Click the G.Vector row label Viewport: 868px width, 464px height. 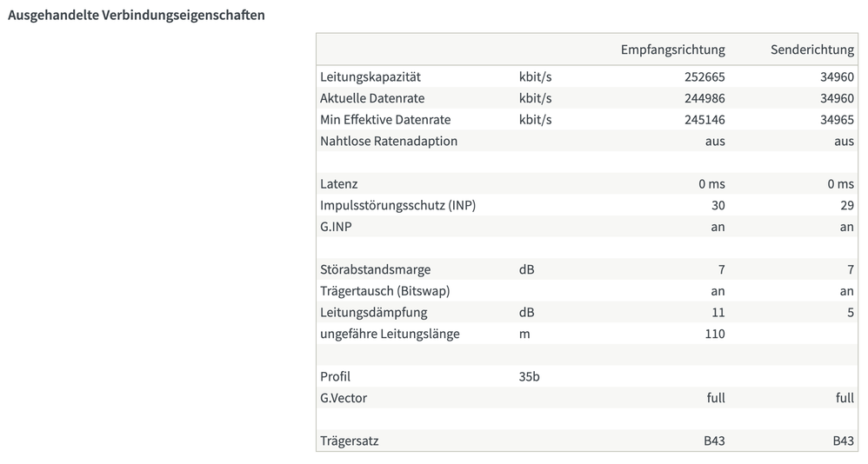pos(343,398)
